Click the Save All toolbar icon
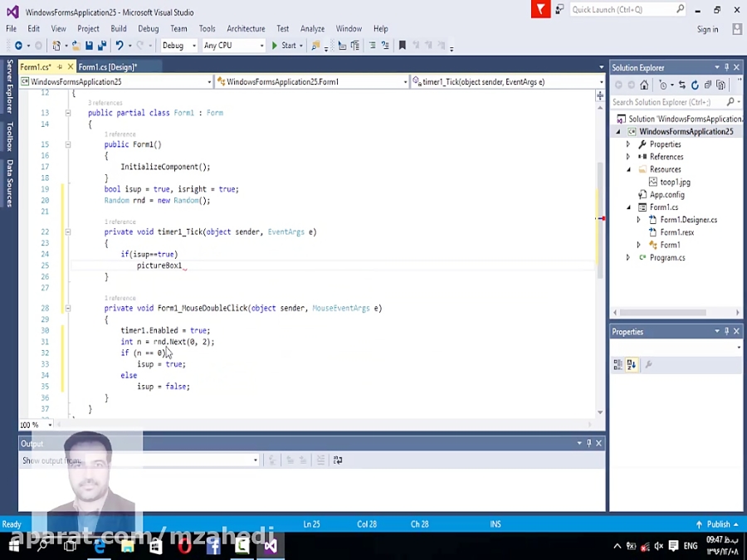 101,46
